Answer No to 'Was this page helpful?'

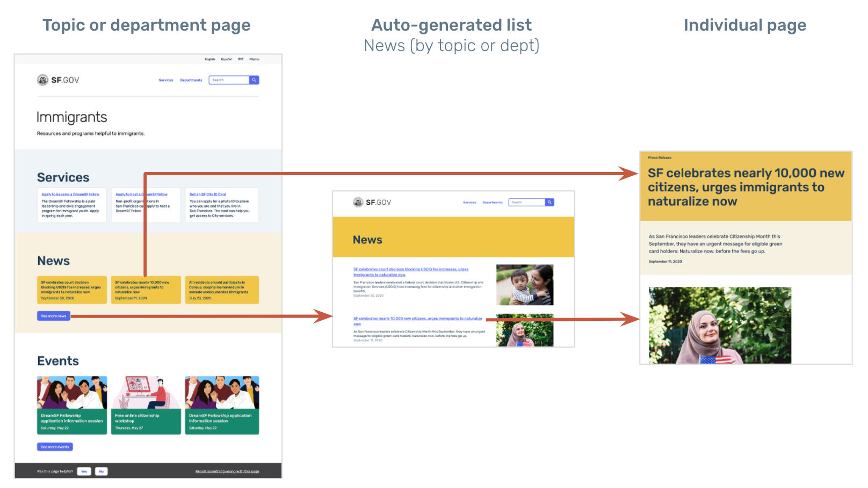pyautogui.click(x=102, y=471)
